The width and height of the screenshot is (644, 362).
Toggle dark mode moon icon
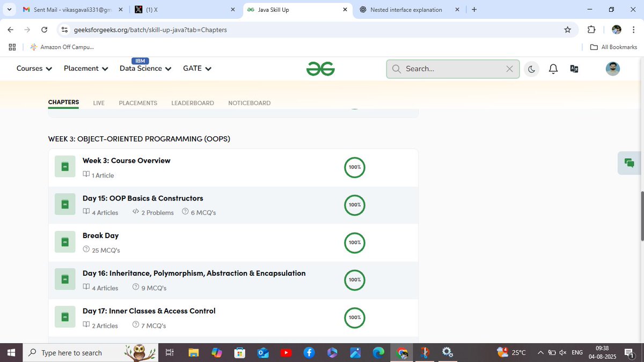(x=531, y=69)
